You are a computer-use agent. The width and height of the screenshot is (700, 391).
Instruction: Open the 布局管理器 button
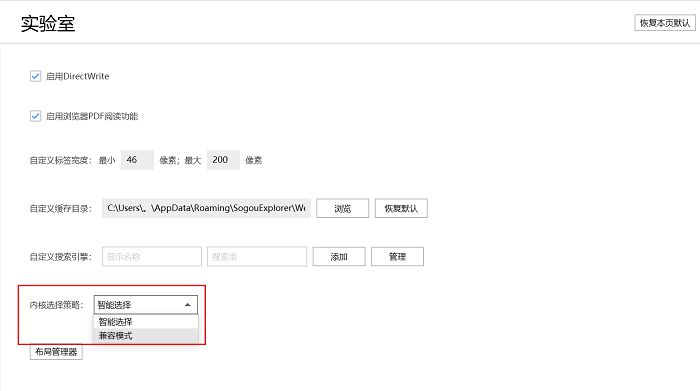click(56, 352)
